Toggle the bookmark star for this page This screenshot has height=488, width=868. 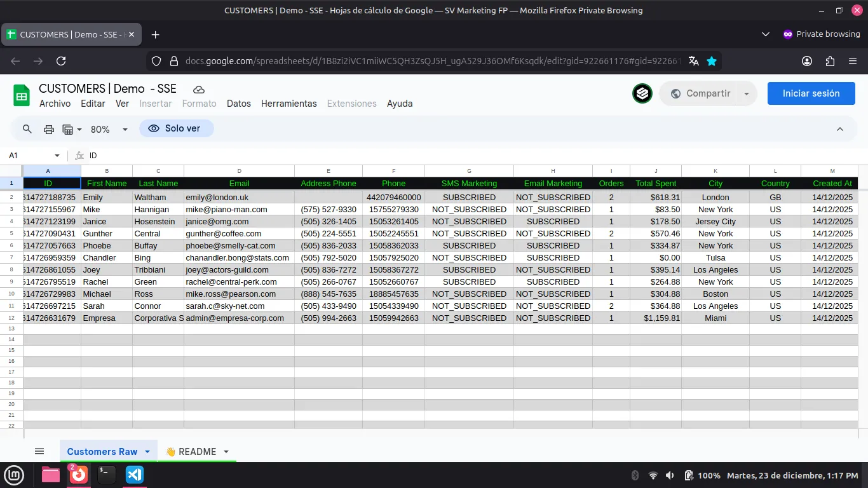pos(712,61)
